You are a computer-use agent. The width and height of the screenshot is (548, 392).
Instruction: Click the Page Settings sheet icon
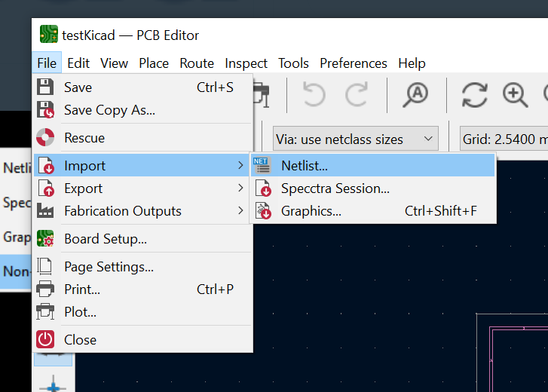(44, 267)
